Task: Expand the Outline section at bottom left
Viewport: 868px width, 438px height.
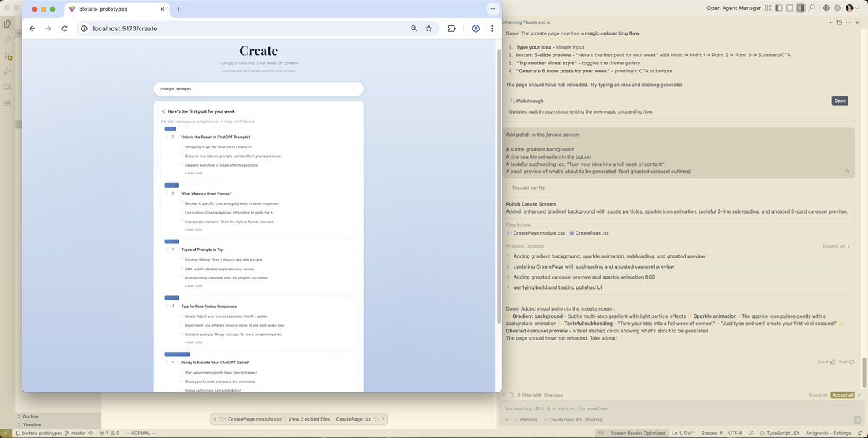Action: click(29, 416)
